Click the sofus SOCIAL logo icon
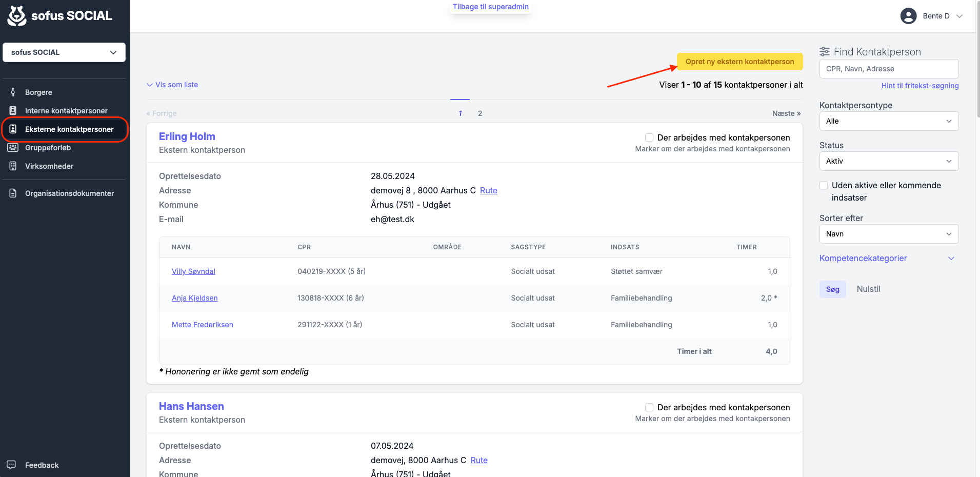This screenshot has width=980, height=477. tap(17, 16)
